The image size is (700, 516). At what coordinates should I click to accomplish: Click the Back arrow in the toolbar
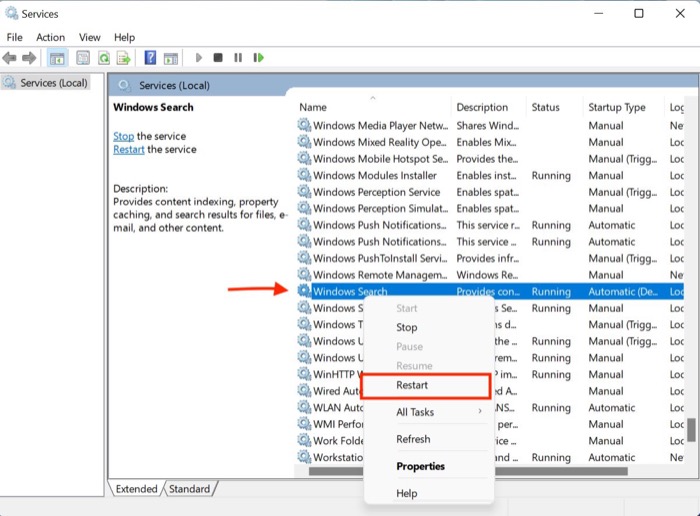pyautogui.click(x=12, y=58)
